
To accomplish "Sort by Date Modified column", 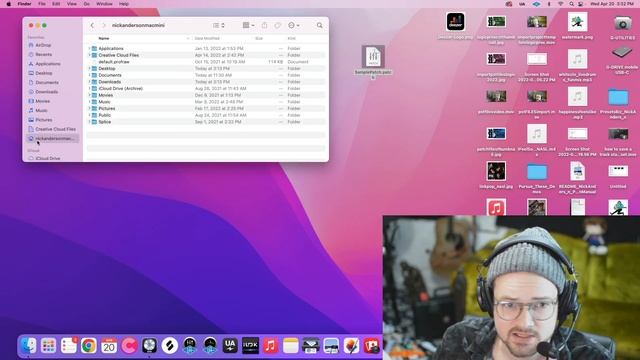I will pos(207,38).
